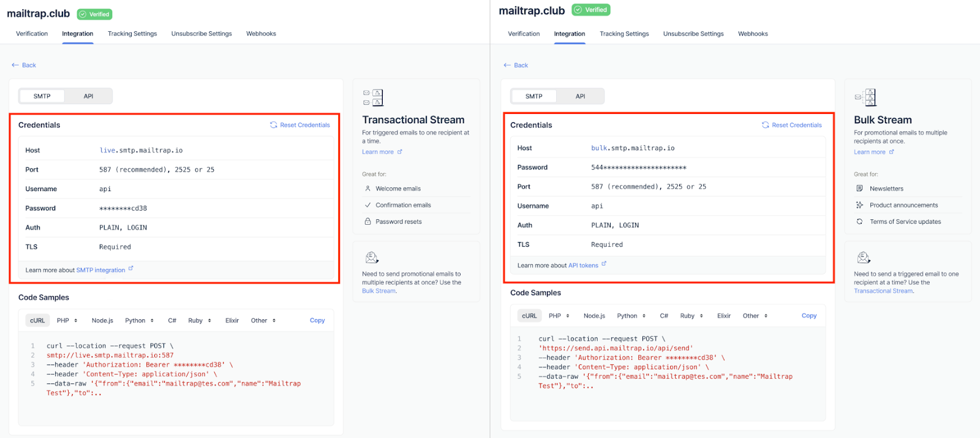
Task: Open the Webhooks tab in the left panel
Action: tap(261, 34)
